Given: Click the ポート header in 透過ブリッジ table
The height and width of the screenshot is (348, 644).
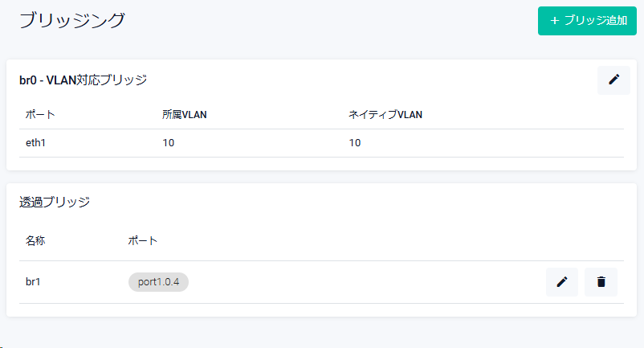Looking at the screenshot, I should tap(143, 240).
